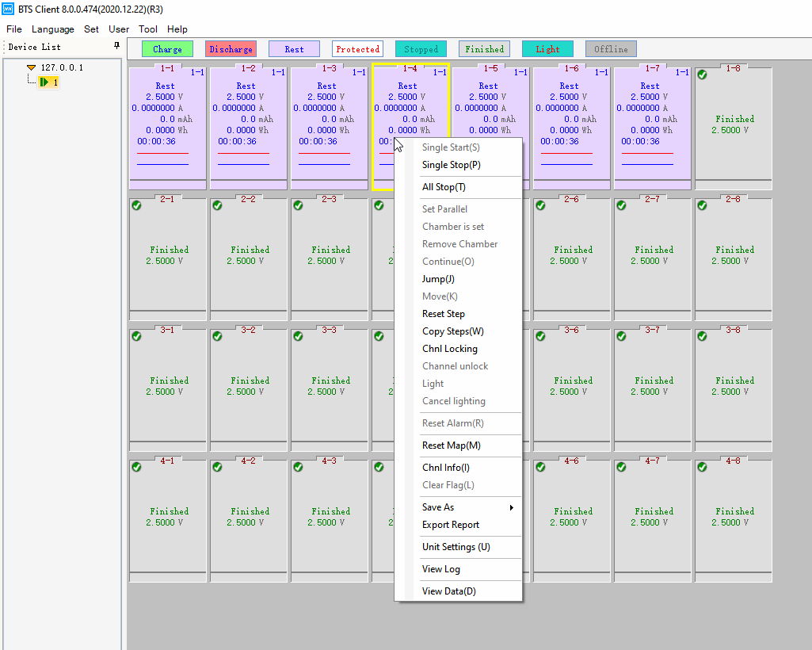Screen dimensions: 812x650
Task: Expand the Save As submenu arrow
Action: click(511, 507)
